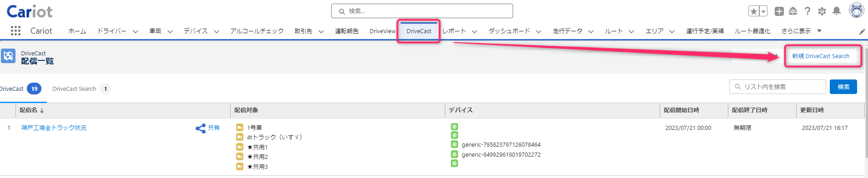Screen dimensions: 868x178
Task: Expand the さらに表示 more menu
Action: coord(802,31)
